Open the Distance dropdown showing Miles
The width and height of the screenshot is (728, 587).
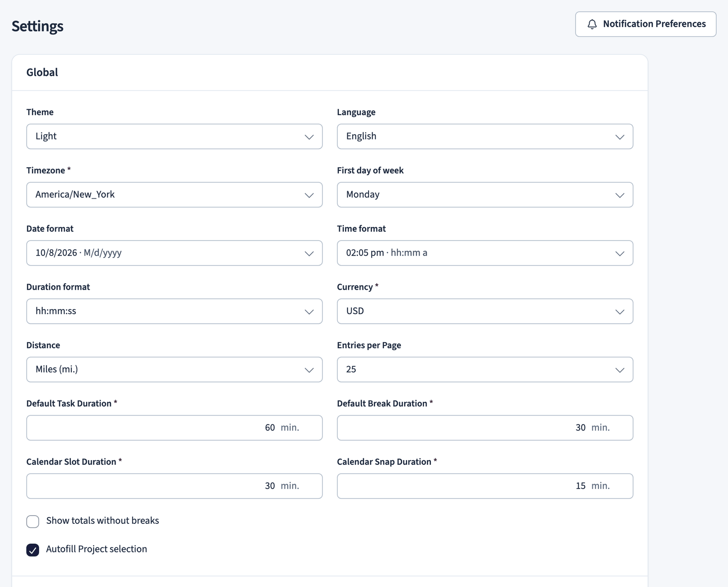(x=174, y=369)
